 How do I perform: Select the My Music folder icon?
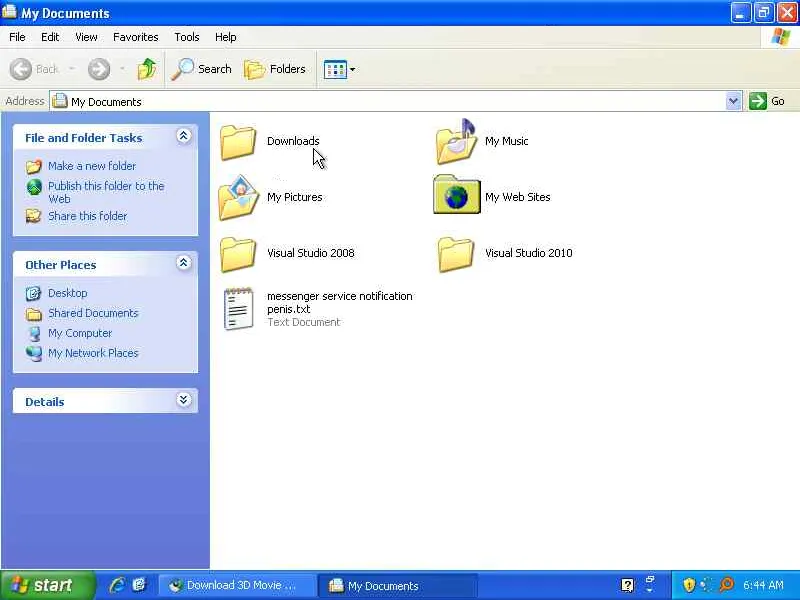(456, 141)
